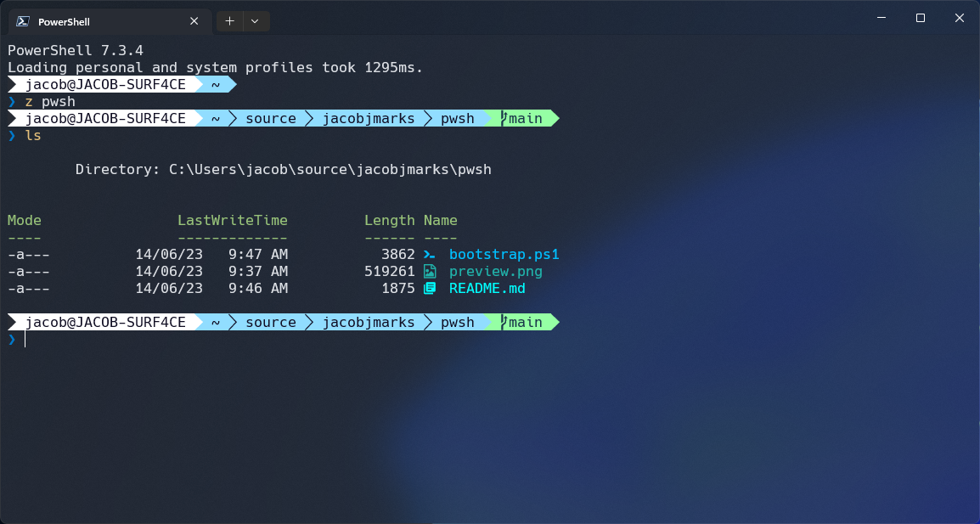980x524 pixels.
Task: Close the terminal window
Action: point(960,18)
